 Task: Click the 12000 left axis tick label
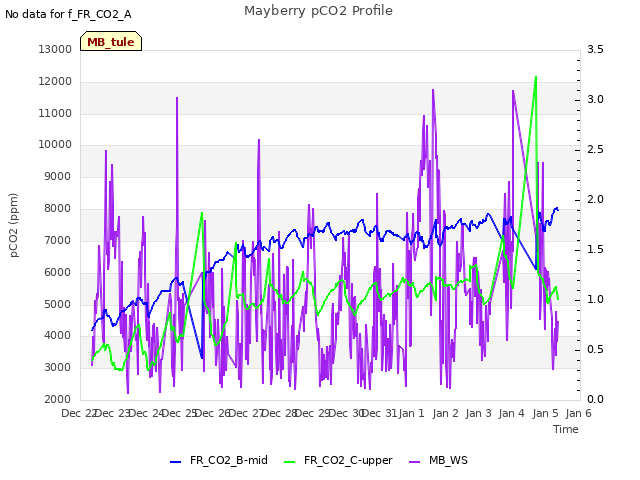pyautogui.click(x=55, y=81)
